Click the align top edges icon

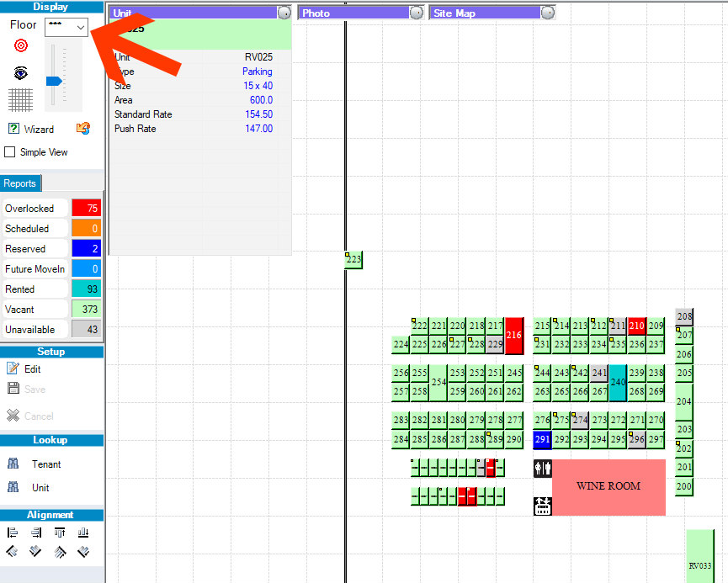(x=60, y=533)
